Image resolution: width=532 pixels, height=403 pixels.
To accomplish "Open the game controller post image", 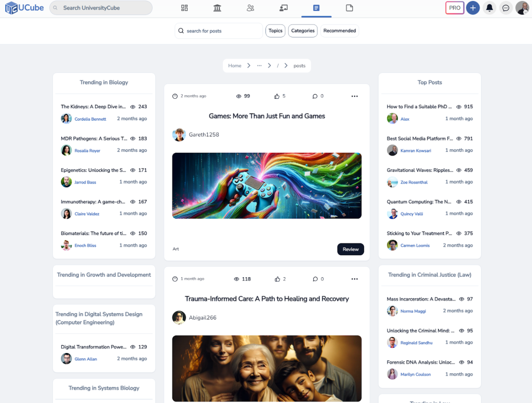I will [x=267, y=186].
